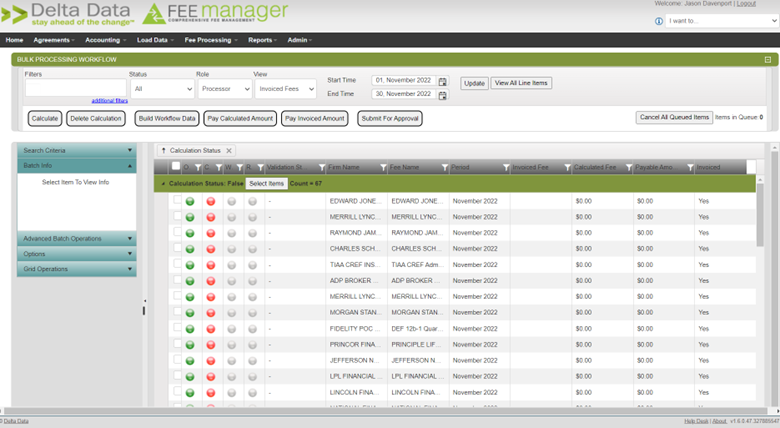Viewport: 780px width, 428px height.
Task: Open the Invoiced Fee column filter
Action: tap(567, 168)
